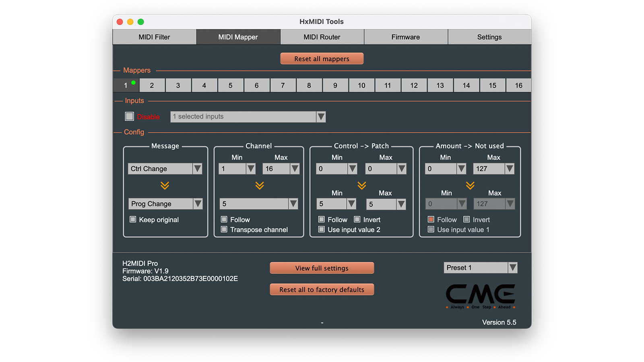Select mapper number 8
The image size is (644, 362).
coord(309,85)
